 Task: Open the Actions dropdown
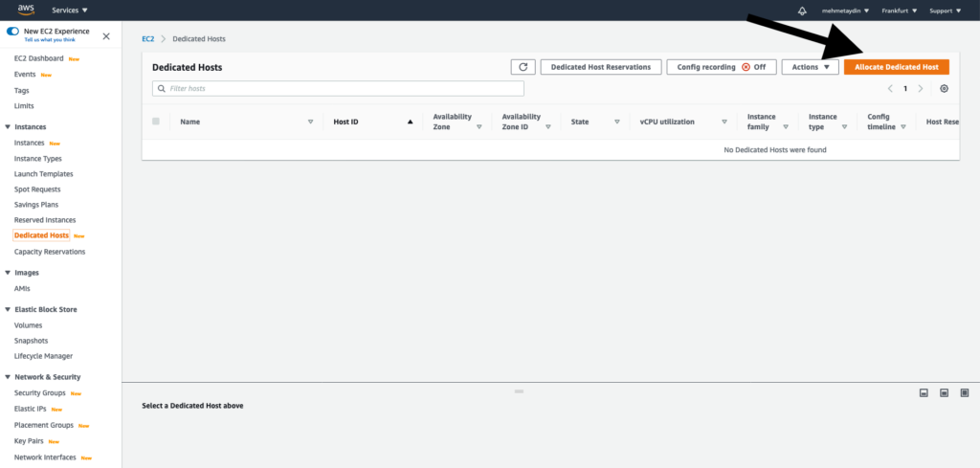tap(810, 67)
